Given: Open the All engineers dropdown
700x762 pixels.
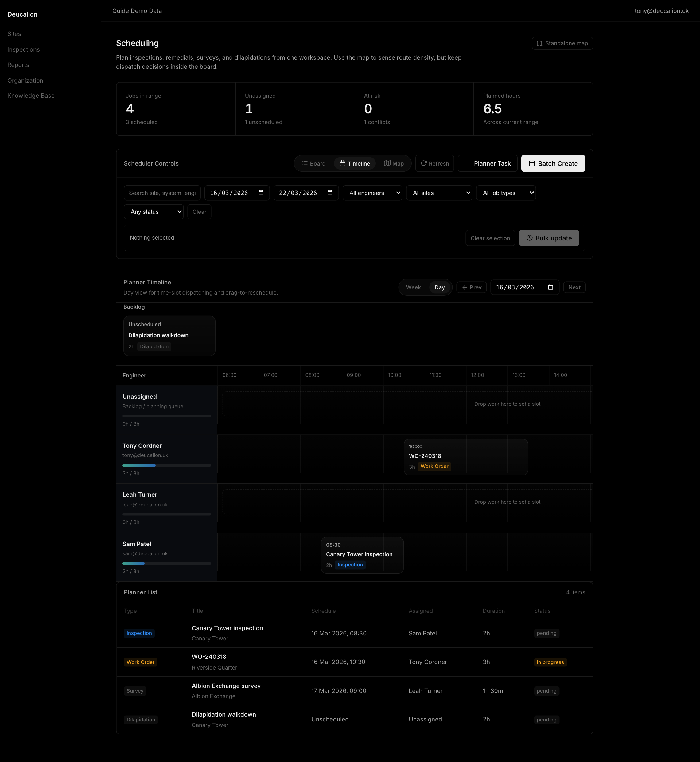Looking at the screenshot, I should click(372, 193).
